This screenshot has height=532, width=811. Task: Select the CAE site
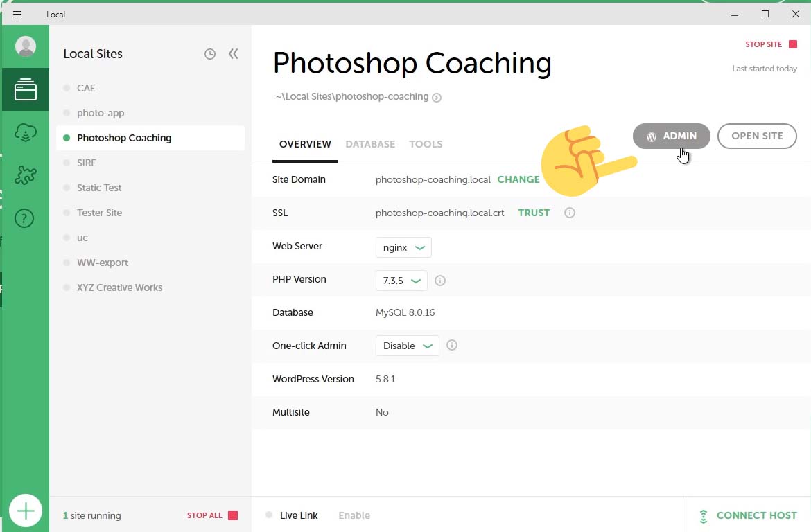point(150,88)
